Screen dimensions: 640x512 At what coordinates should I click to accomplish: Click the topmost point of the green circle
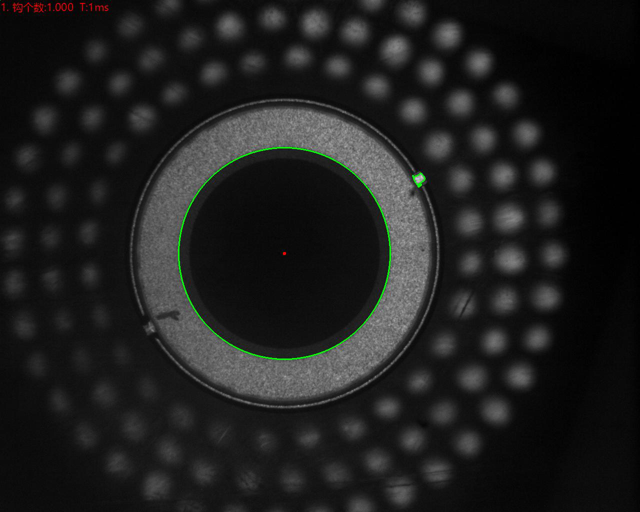[284, 148]
